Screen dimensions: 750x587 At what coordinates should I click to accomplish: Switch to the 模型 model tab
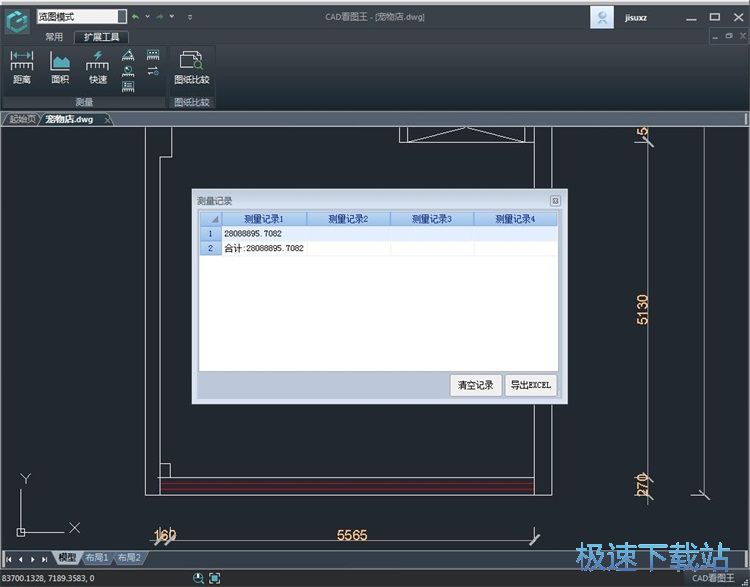coord(67,558)
